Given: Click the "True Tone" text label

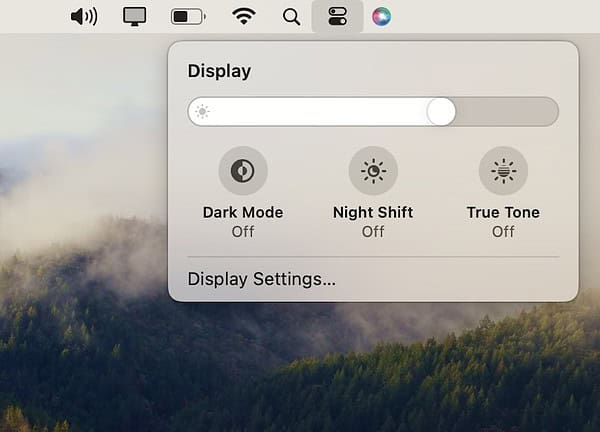Looking at the screenshot, I should tap(503, 212).
